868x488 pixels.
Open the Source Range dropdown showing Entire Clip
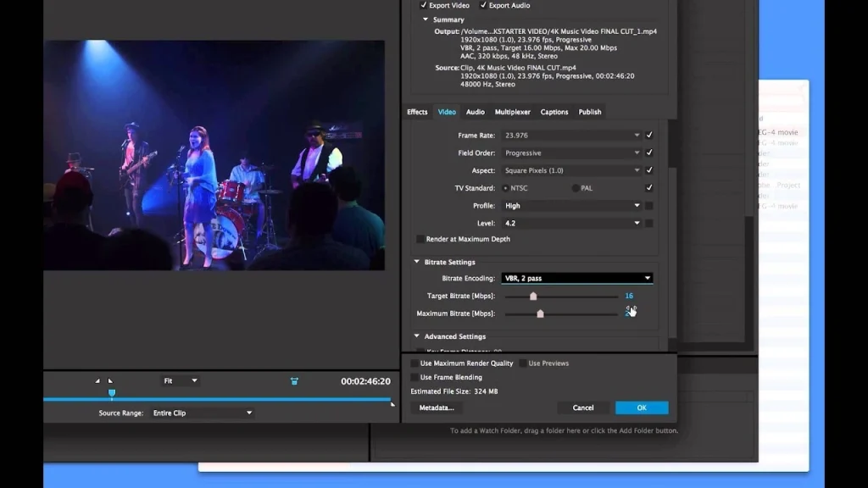click(x=201, y=413)
